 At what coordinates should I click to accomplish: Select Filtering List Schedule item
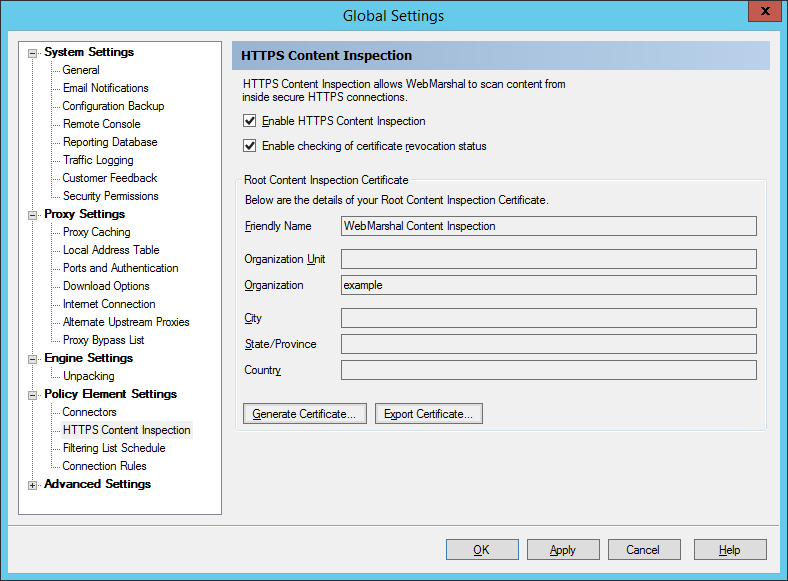pyautogui.click(x=113, y=448)
